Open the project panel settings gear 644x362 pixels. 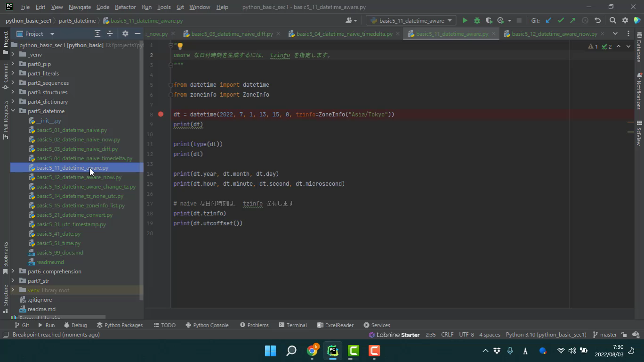[x=125, y=34]
